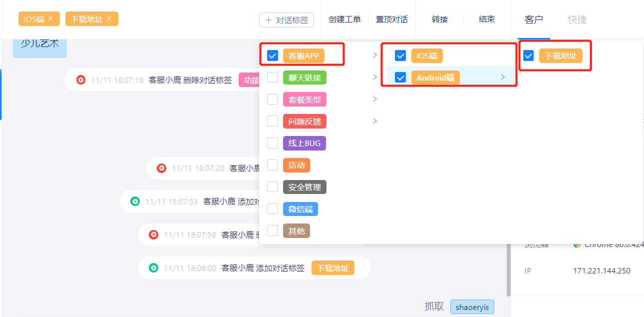Click the 抓取 label
The width and height of the screenshot is (644, 317).
pyautogui.click(x=434, y=306)
